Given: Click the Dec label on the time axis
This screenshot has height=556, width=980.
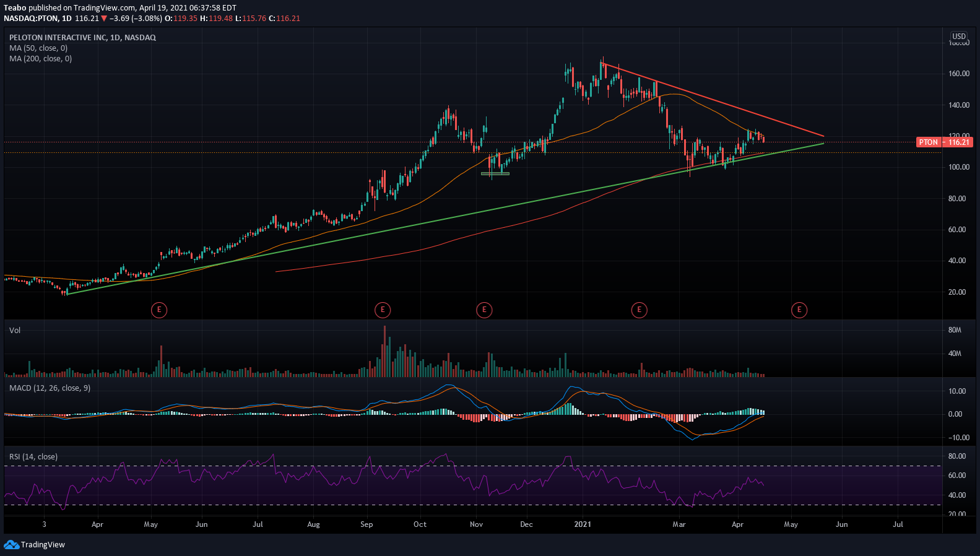Looking at the screenshot, I should (526, 524).
